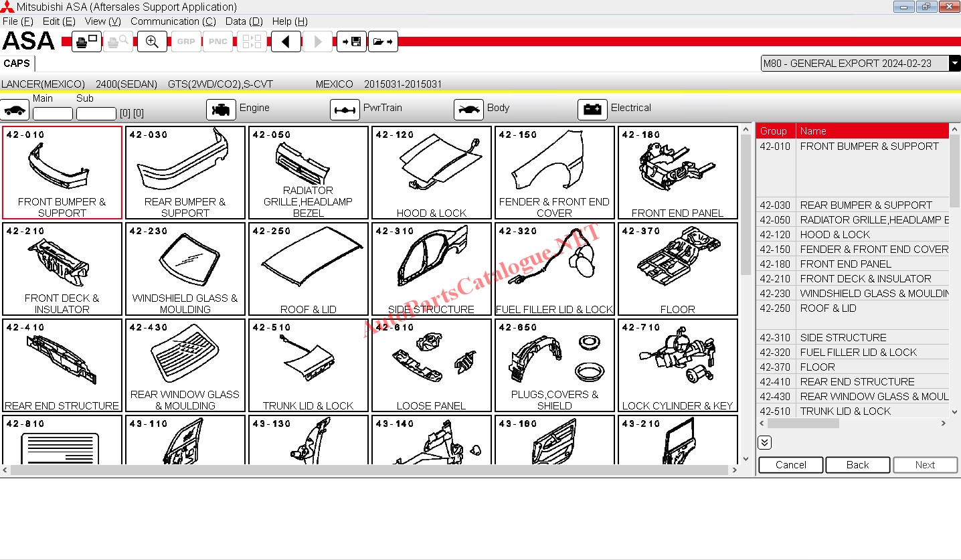The height and width of the screenshot is (560, 961).
Task: Select the Engine category icon
Action: (221, 109)
